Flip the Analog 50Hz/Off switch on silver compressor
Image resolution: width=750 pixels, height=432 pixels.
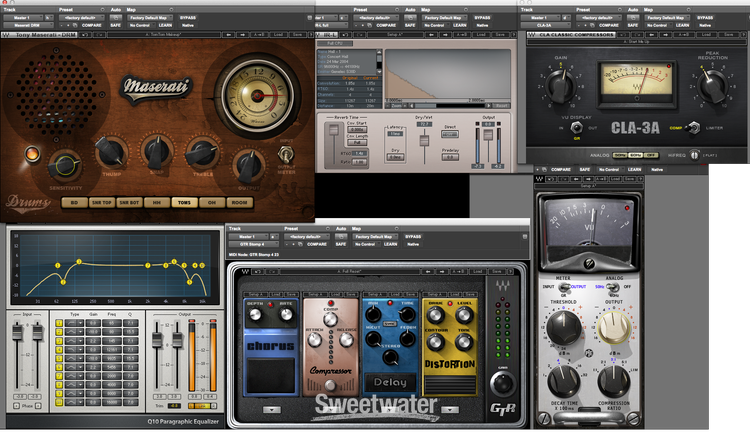[x=613, y=287]
